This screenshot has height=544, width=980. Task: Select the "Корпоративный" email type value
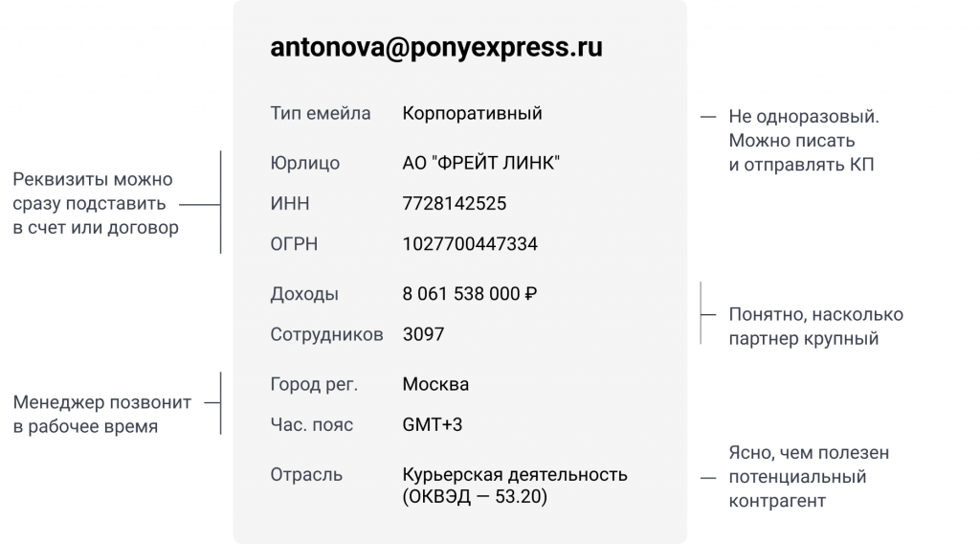[473, 114]
